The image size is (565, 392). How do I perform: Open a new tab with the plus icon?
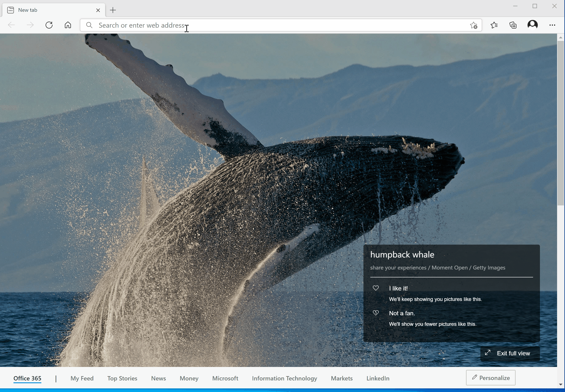click(x=112, y=10)
